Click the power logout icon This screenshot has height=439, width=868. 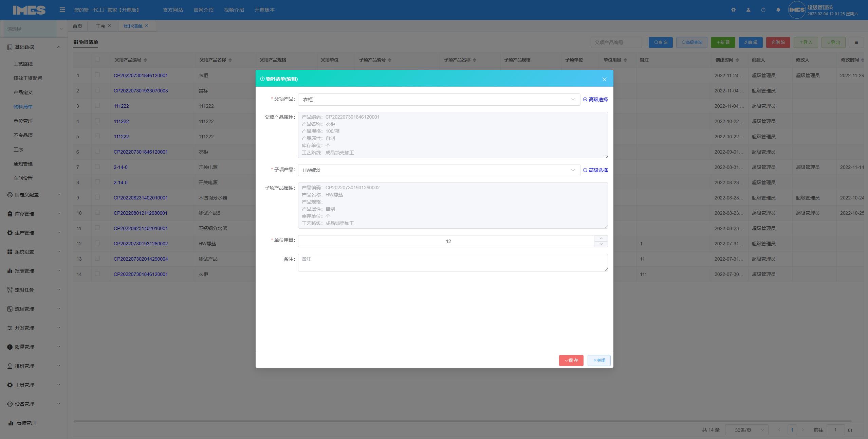763,10
